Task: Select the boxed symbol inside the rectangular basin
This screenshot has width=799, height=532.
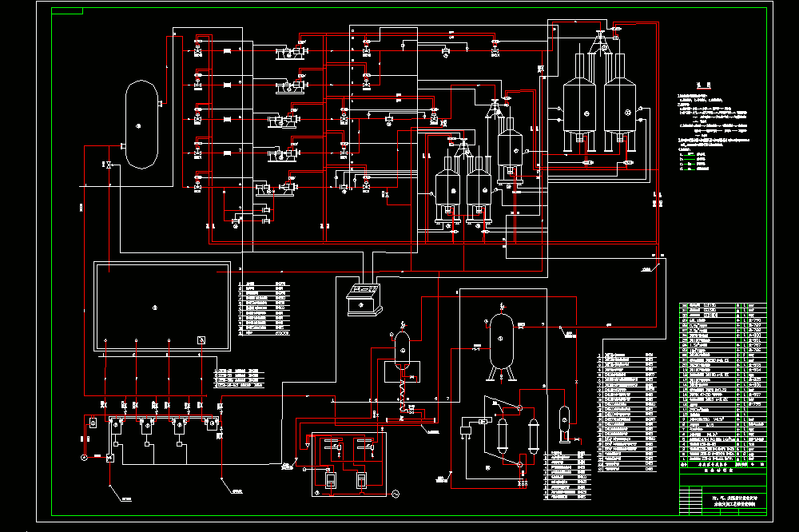Action: coord(201,340)
